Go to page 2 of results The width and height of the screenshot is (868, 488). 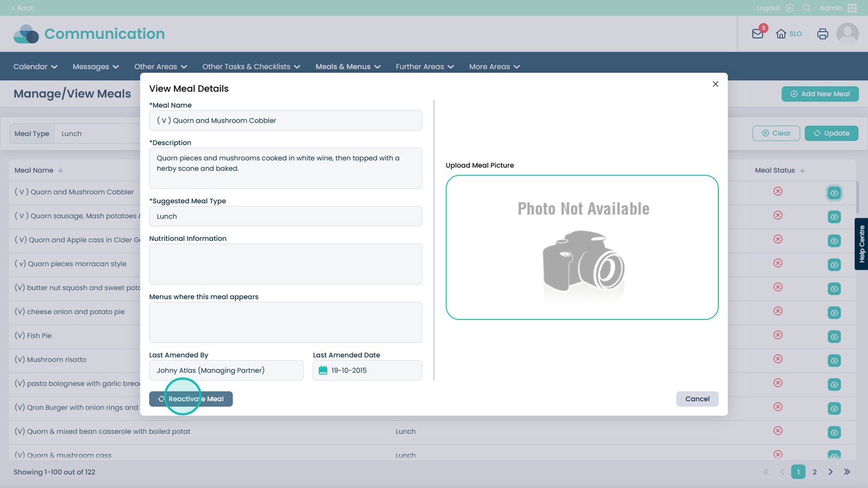click(814, 472)
